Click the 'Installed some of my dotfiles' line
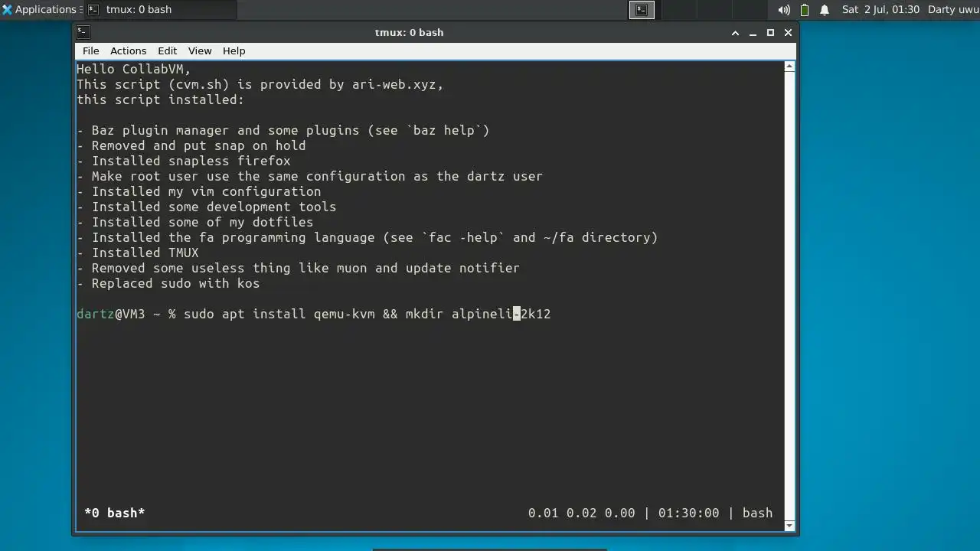 coord(194,222)
